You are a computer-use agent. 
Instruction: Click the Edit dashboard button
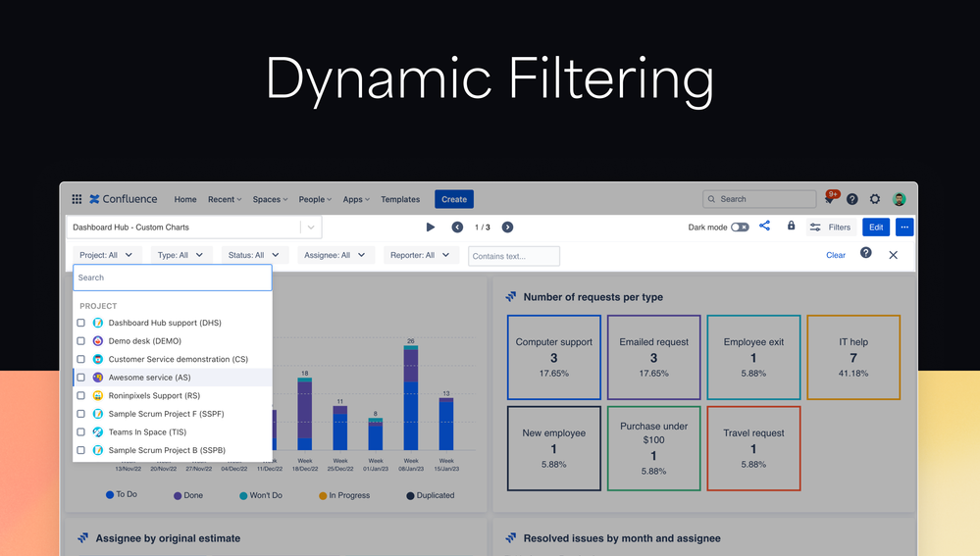(x=876, y=227)
